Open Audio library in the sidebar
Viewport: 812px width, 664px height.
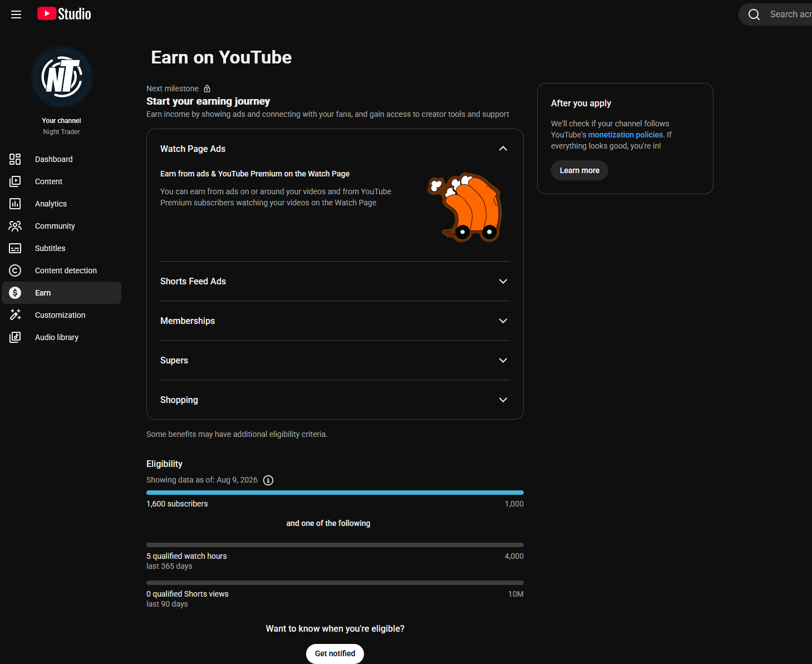tap(62, 337)
